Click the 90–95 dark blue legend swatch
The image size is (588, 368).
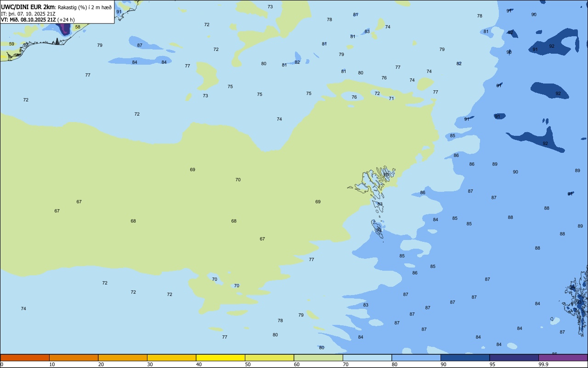point(465,357)
